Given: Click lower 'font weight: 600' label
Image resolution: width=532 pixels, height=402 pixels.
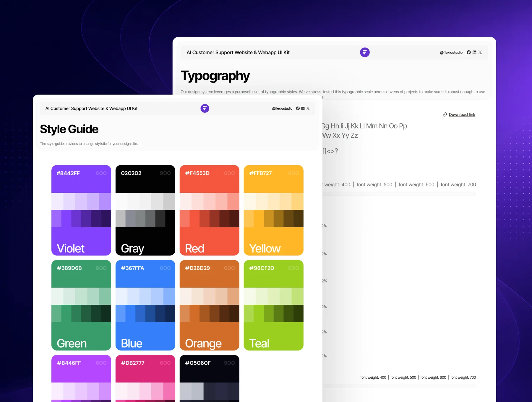Looking at the screenshot, I should coord(433,377).
